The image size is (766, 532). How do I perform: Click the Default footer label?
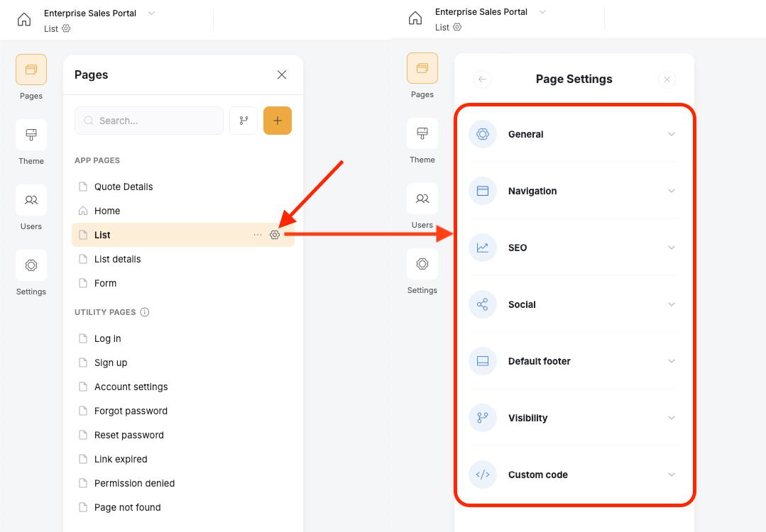point(540,361)
